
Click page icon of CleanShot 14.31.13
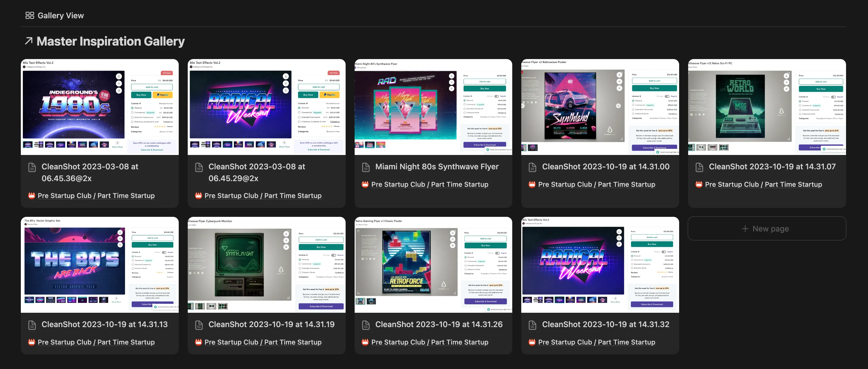32,325
